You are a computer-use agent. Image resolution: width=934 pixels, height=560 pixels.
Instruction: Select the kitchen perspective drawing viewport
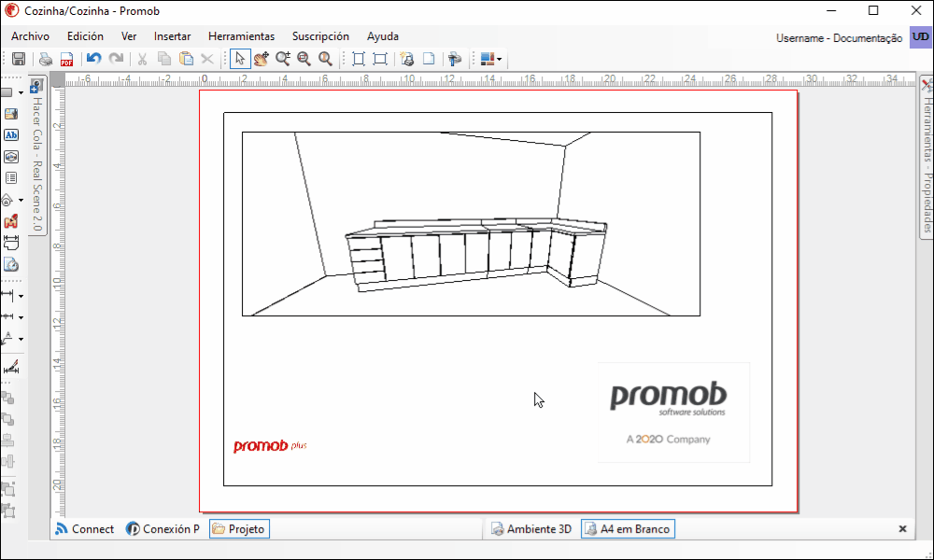click(x=471, y=224)
